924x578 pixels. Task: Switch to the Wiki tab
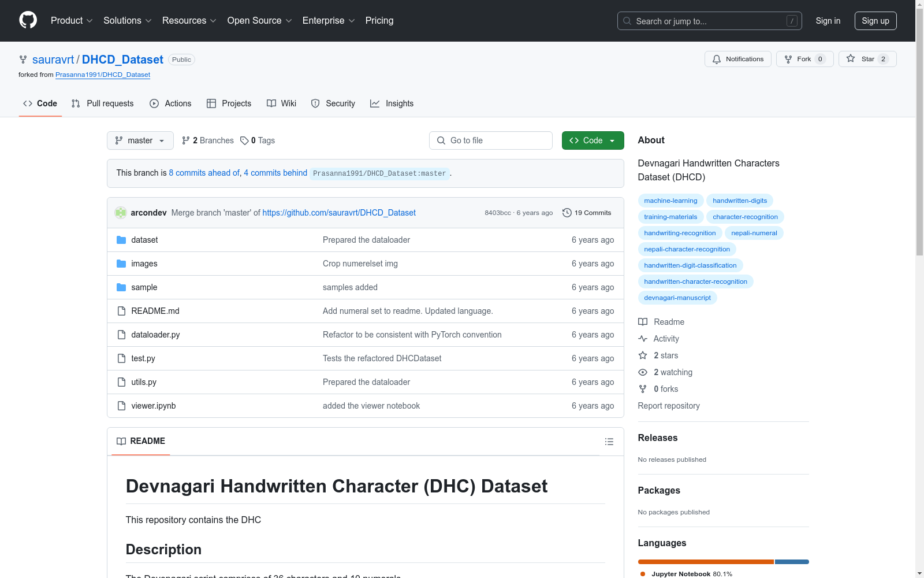pos(282,103)
